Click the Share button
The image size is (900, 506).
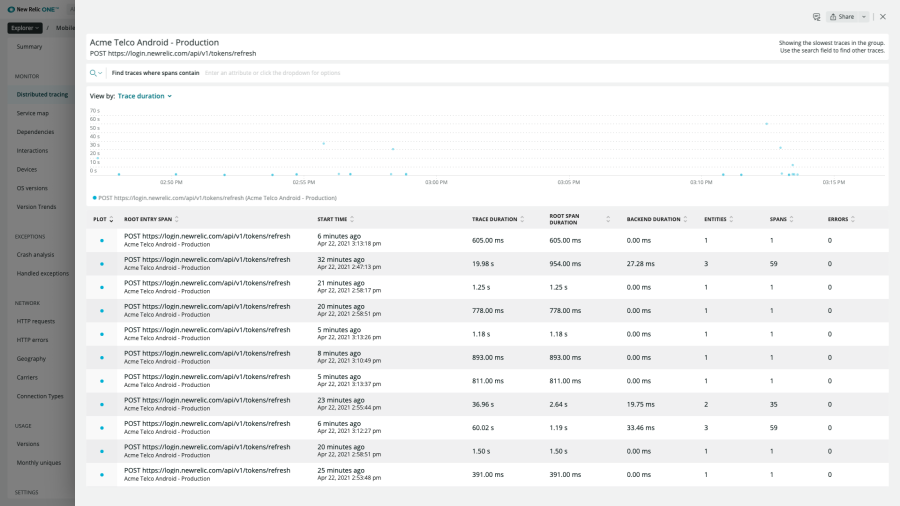tap(842, 17)
